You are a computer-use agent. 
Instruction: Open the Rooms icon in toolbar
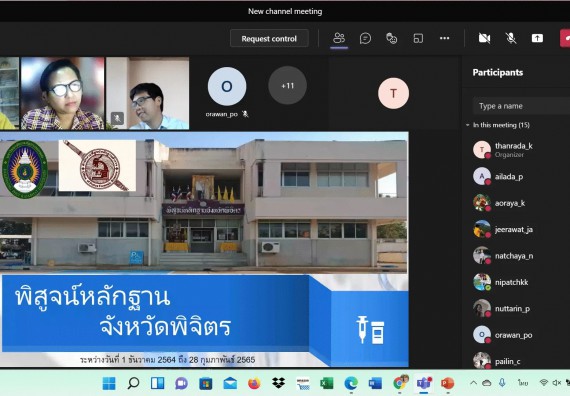click(x=418, y=38)
